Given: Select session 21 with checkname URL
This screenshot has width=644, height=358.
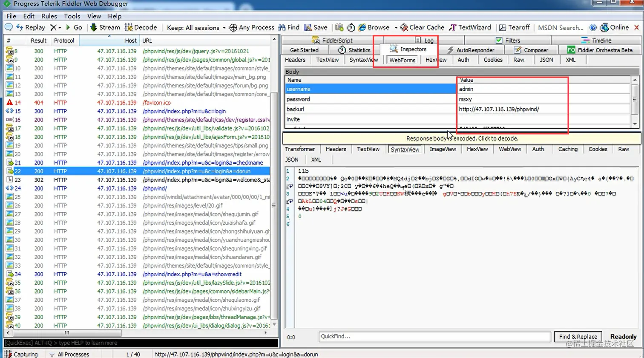Looking at the screenshot, I should 137,163.
